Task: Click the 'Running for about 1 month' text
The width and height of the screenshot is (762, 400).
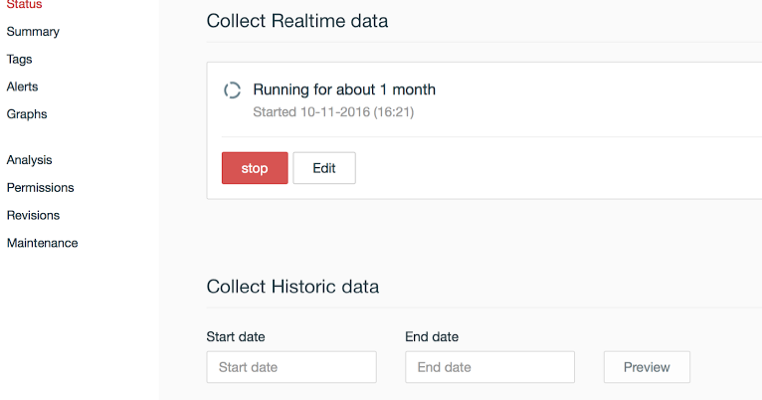Action: click(x=344, y=90)
